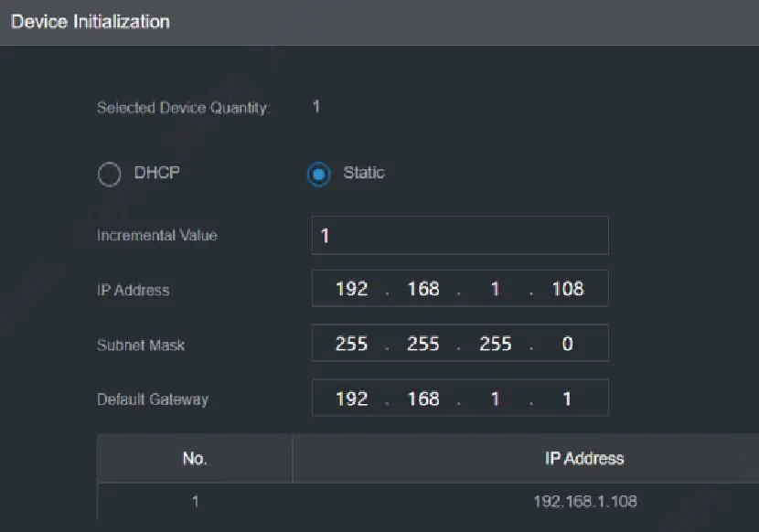
Task: Click the No. column header
Action: [x=194, y=458]
